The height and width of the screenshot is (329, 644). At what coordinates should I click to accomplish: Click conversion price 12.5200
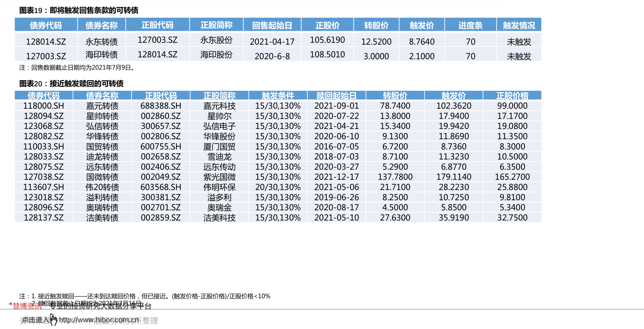click(x=376, y=42)
